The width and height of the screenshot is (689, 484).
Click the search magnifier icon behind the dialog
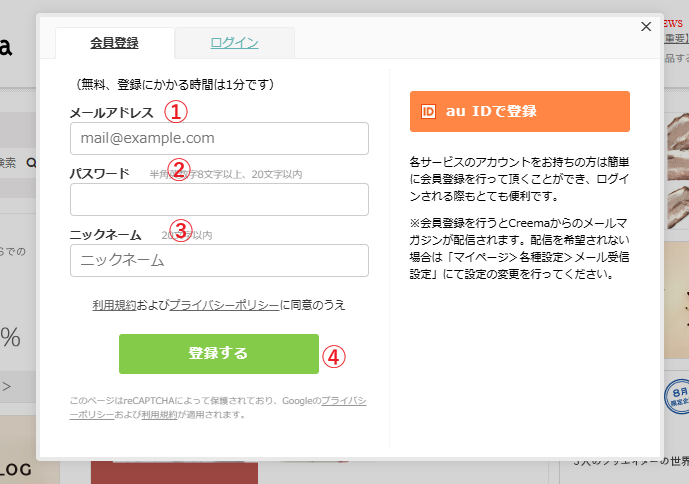[31, 162]
